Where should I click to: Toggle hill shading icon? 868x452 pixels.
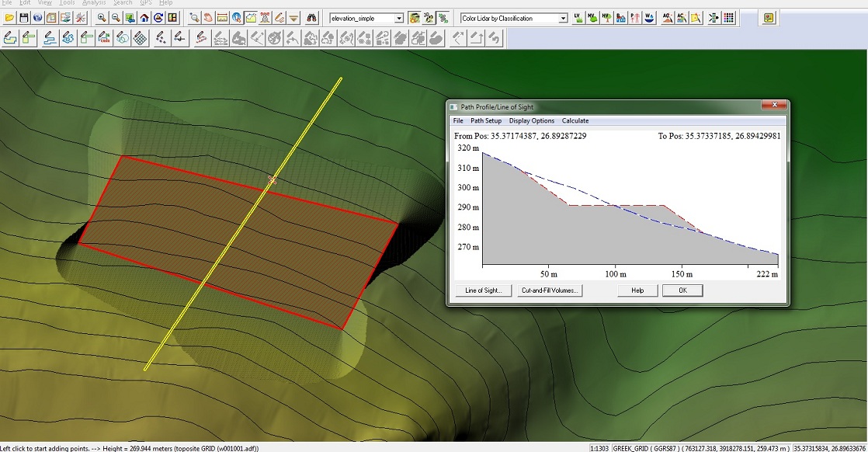[414, 18]
